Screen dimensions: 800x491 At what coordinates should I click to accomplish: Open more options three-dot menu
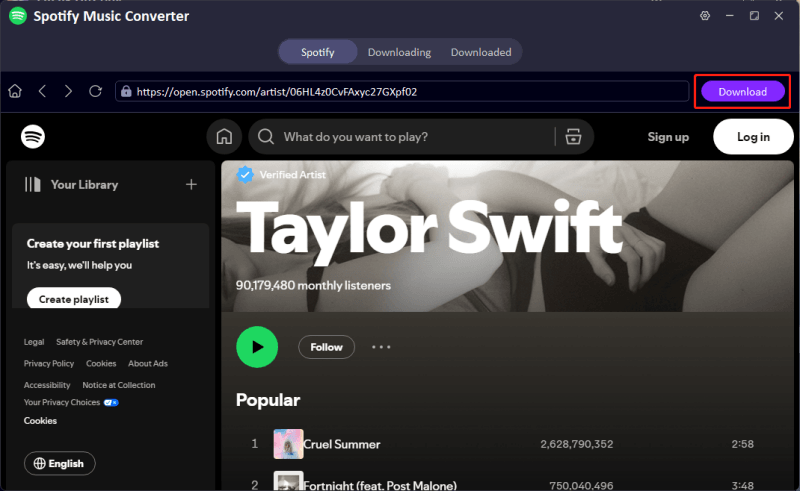tap(381, 347)
